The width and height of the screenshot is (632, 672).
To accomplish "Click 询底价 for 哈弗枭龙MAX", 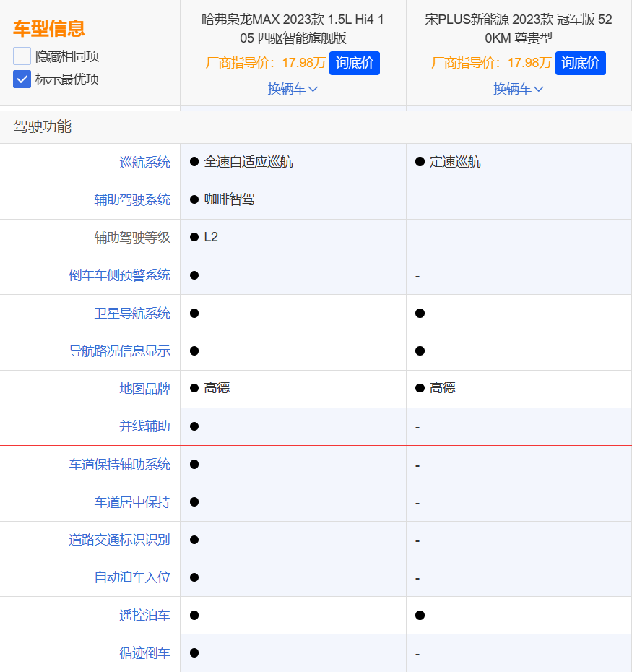I will point(355,63).
